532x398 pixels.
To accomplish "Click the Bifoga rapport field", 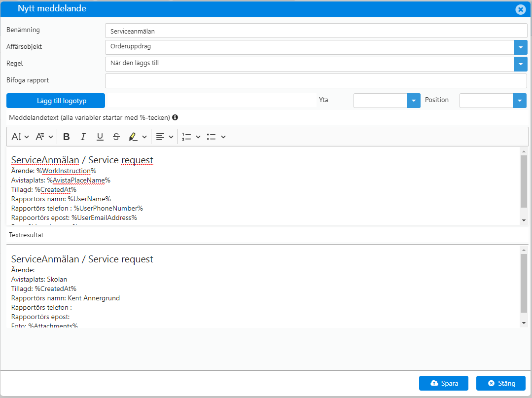I will [316, 81].
